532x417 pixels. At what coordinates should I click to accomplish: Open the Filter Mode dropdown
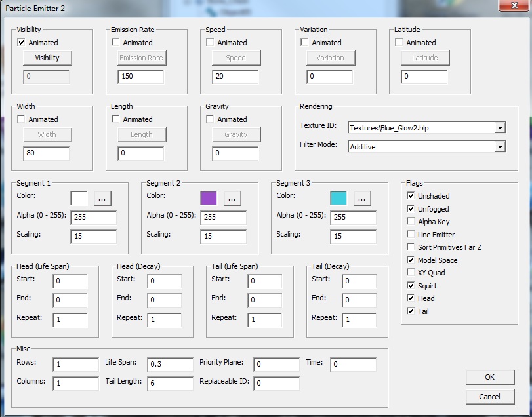click(500, 147)
